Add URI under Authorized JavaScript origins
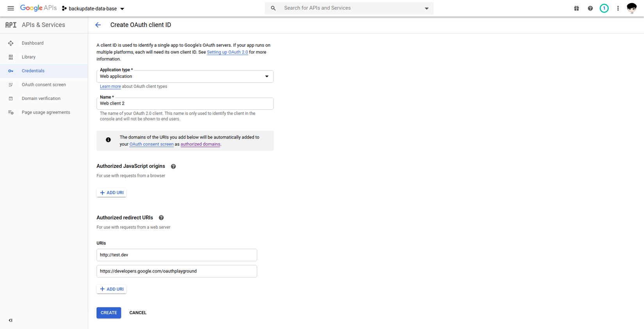The height and width of the screenshot is (329, 644). [x=112, y=193]
